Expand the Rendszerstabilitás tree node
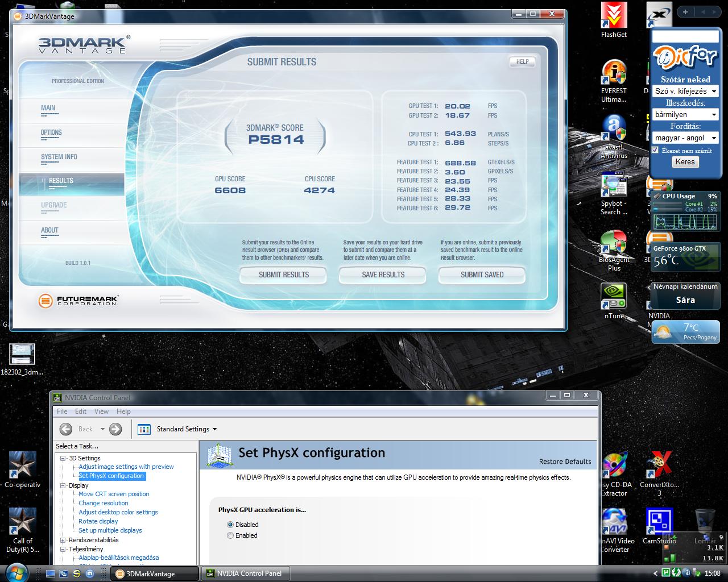 coord(63,540)
